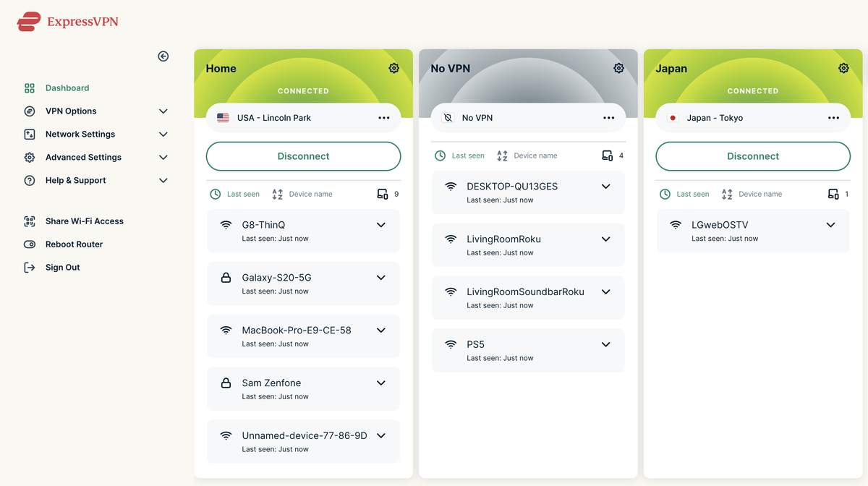Click the Sign Out arrow icon
The image size is (868, 486).
click(30, 268)
